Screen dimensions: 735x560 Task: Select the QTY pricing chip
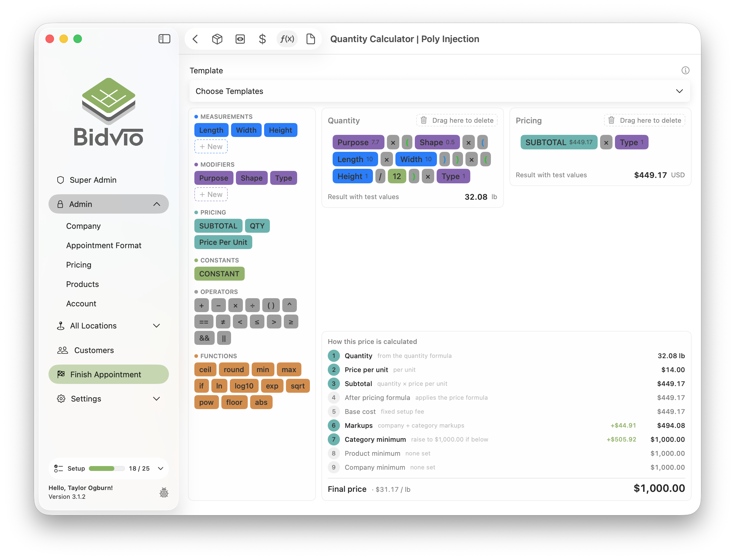[x=257, y=226]
